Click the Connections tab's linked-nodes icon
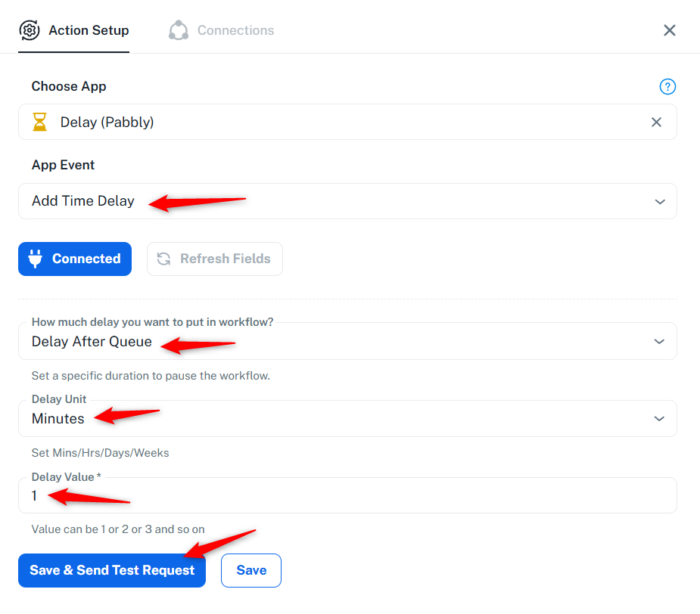 click(x=179, y=30)
